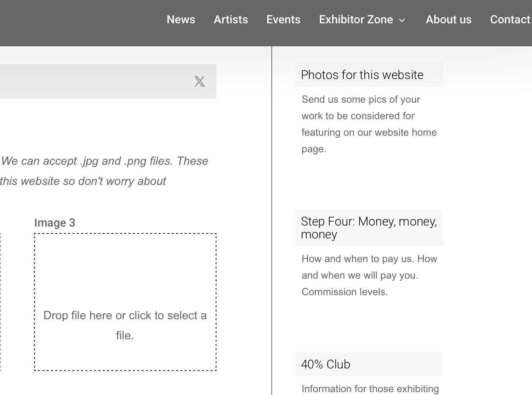This screenshot has height=395, width=532.
Task: Click the Image 3 field label
Action: coord(55,223)
